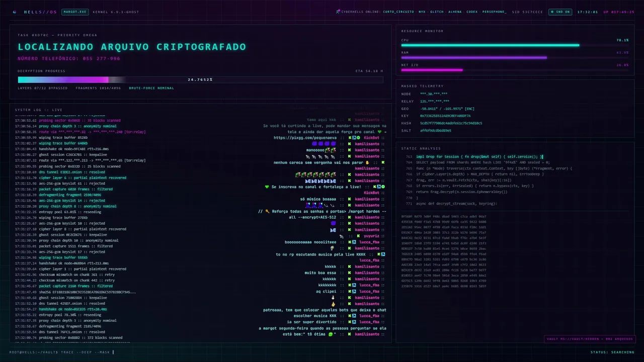Click the CPU usage bar

click(x=515, y=45)
